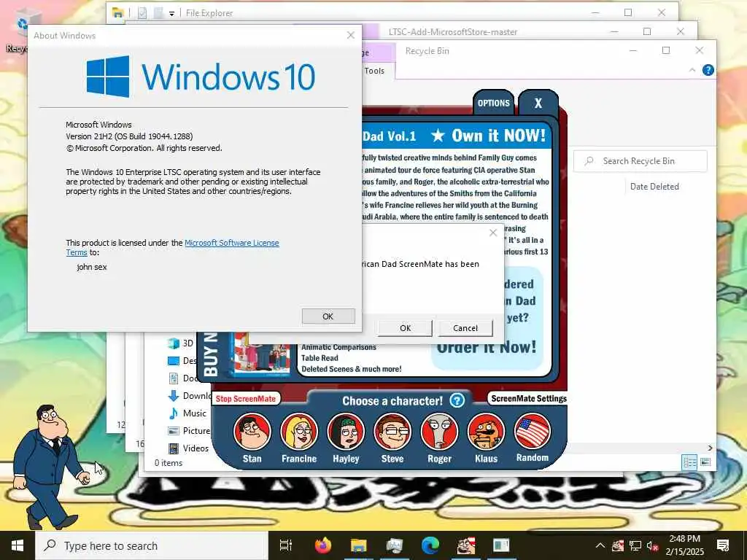Click the taskbar search box

pyautogui.click(x=152, y=545)
